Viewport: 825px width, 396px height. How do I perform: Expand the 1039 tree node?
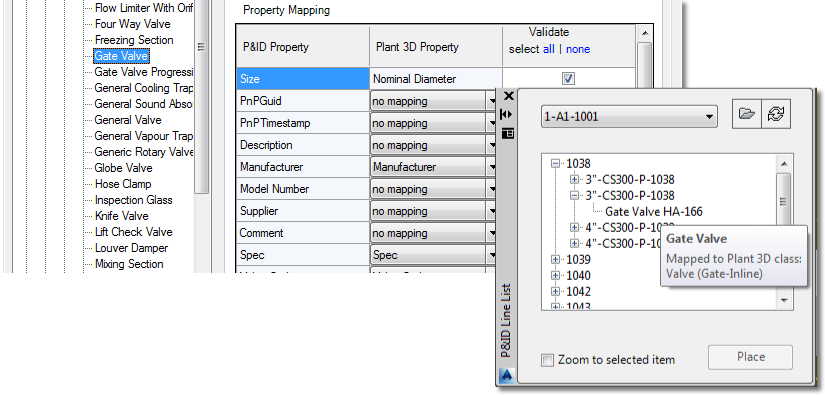555,259
